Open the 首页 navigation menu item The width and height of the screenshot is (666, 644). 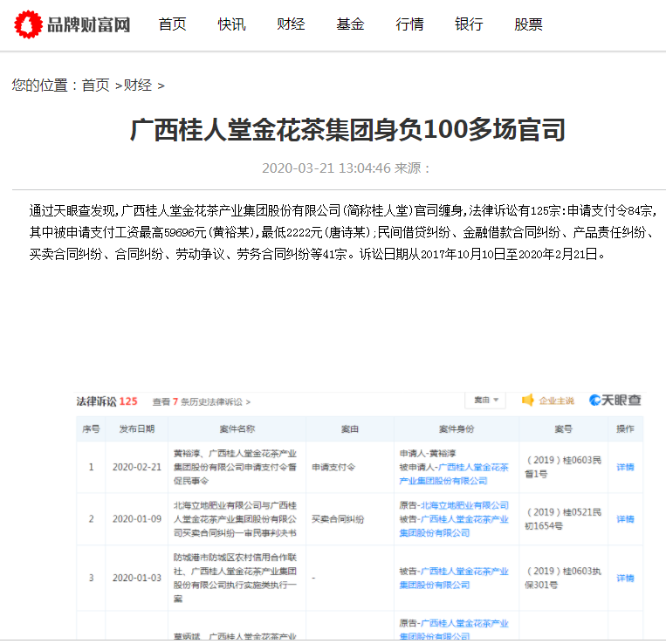(x=173, y=24)
